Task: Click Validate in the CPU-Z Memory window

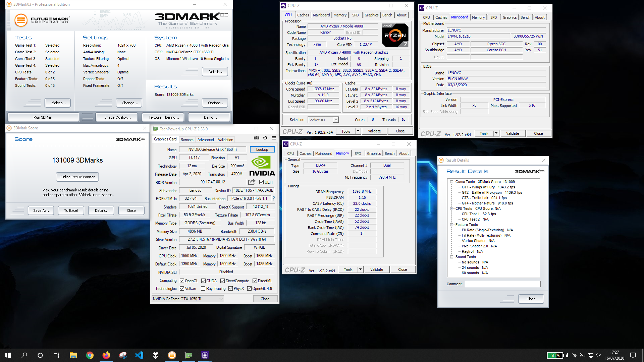Action: (377, 269)
